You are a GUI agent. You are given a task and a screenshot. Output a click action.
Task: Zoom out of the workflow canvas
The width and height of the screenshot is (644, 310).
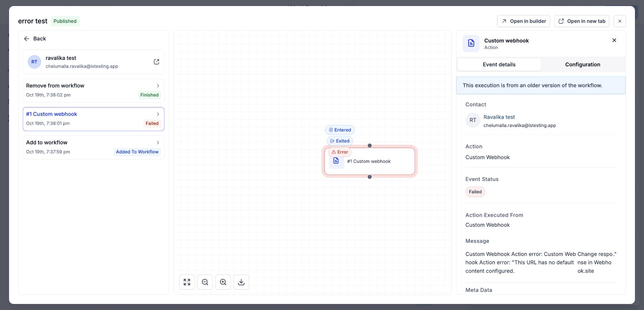[205, 282]
